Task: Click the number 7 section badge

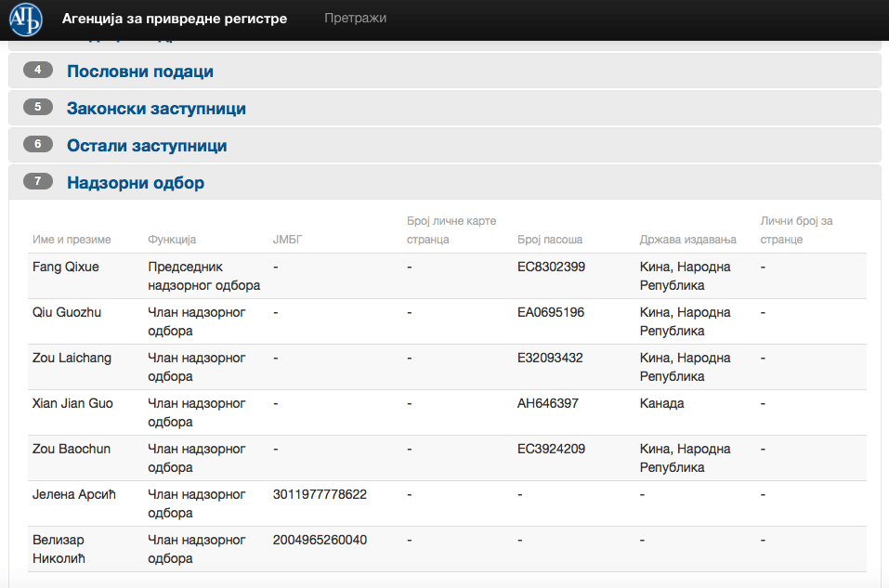Action: (x=37, y=182)
